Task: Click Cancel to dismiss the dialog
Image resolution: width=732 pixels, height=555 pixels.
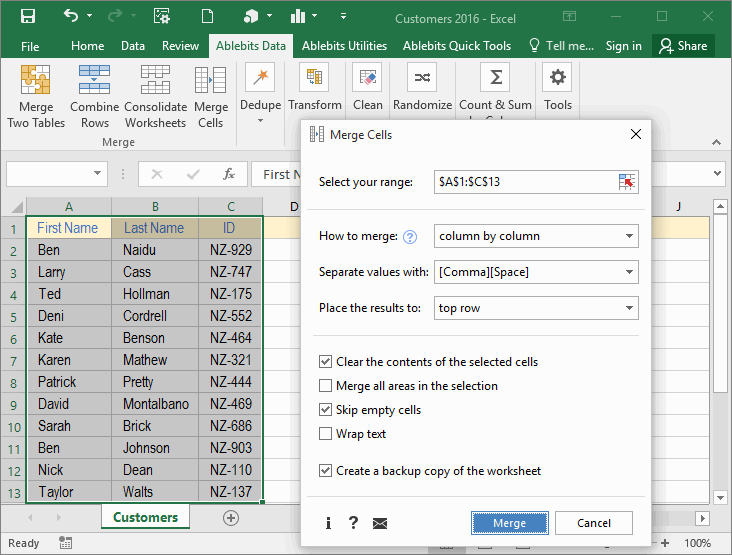Action: coord(594,523)
